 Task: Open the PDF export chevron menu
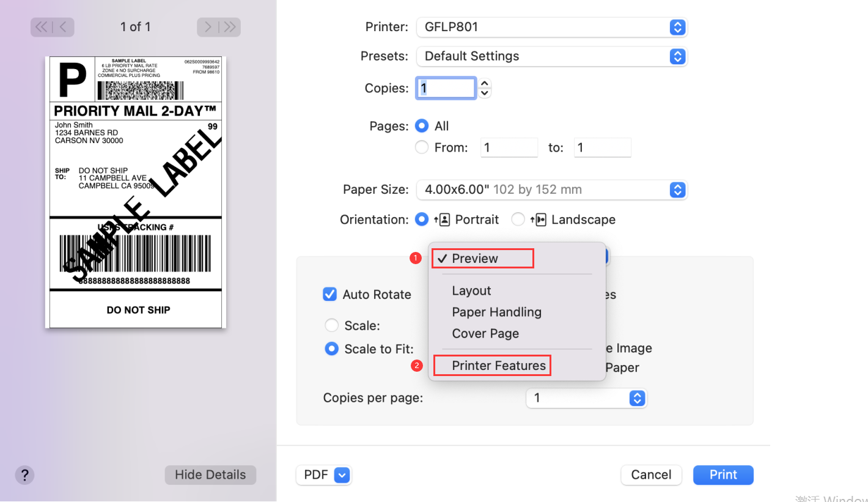click(x=340, y=475)
